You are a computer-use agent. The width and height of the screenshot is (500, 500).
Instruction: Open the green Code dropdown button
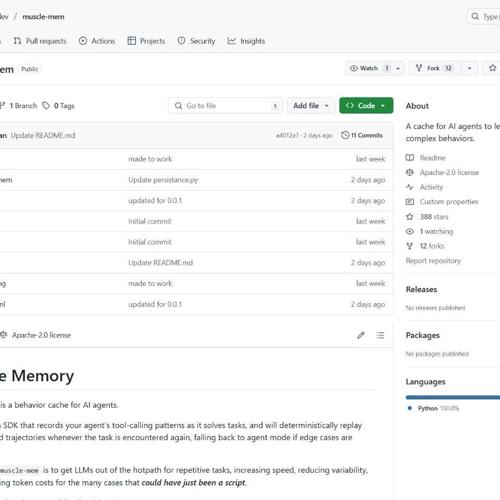coord(366,106)
